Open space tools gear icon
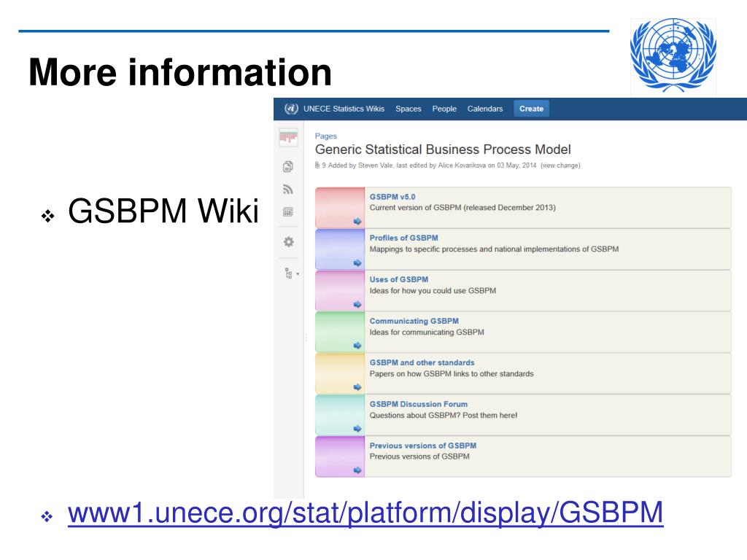The image size is (747, 560). point(288,242)
